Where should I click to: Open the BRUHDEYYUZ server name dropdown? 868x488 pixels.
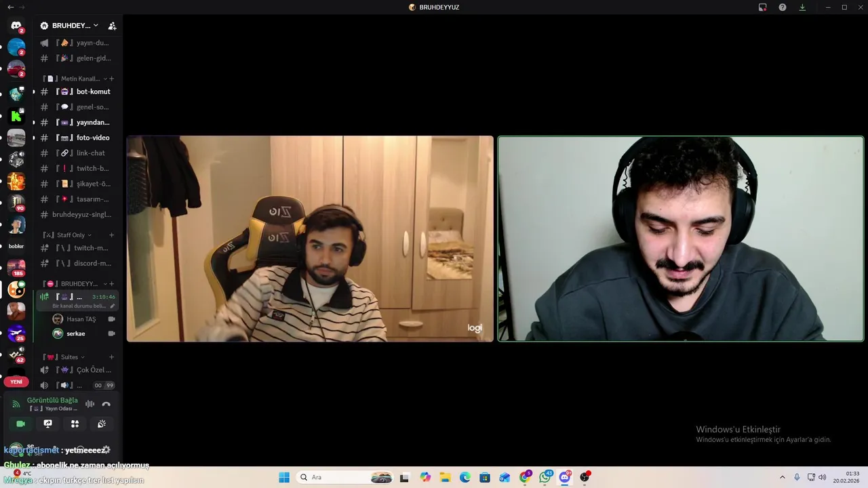pos(69,26)
